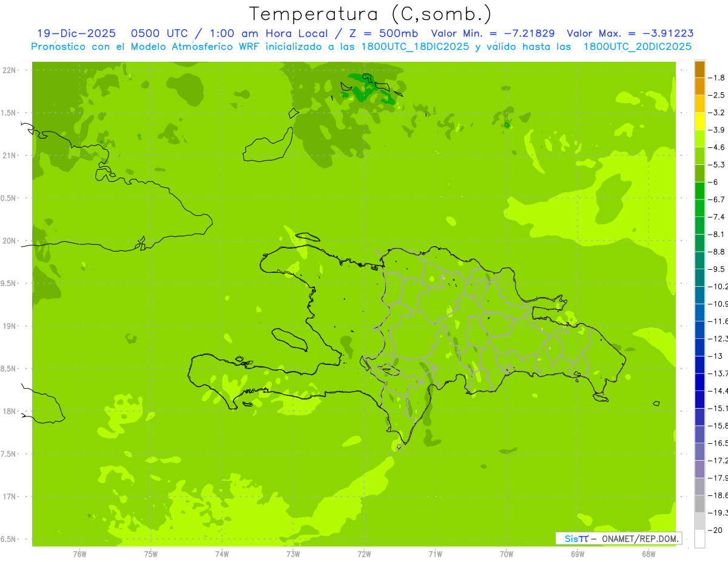Click the -9.5 color scale label
The width and height of the screenshot is (728, 562).
(716, 269)
